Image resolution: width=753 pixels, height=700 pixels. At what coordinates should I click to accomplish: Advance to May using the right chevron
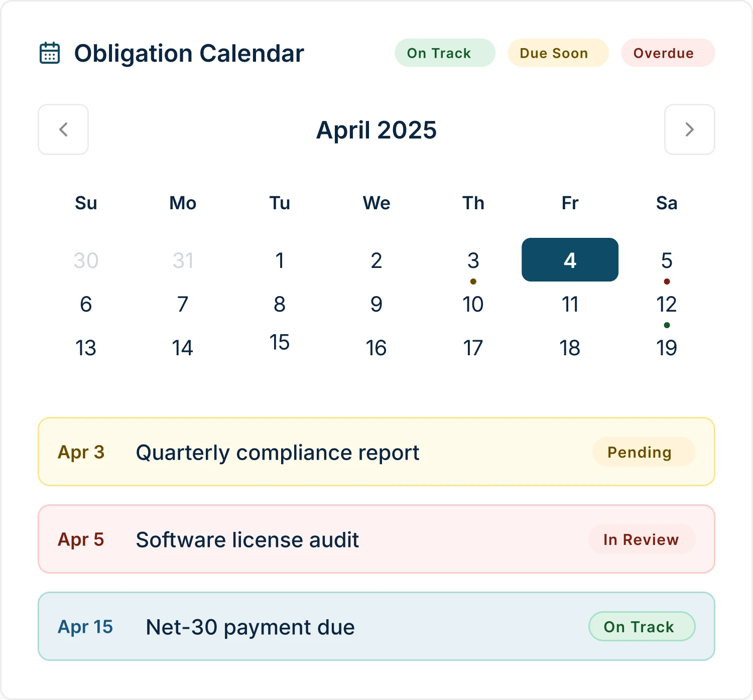coord(689,129)
